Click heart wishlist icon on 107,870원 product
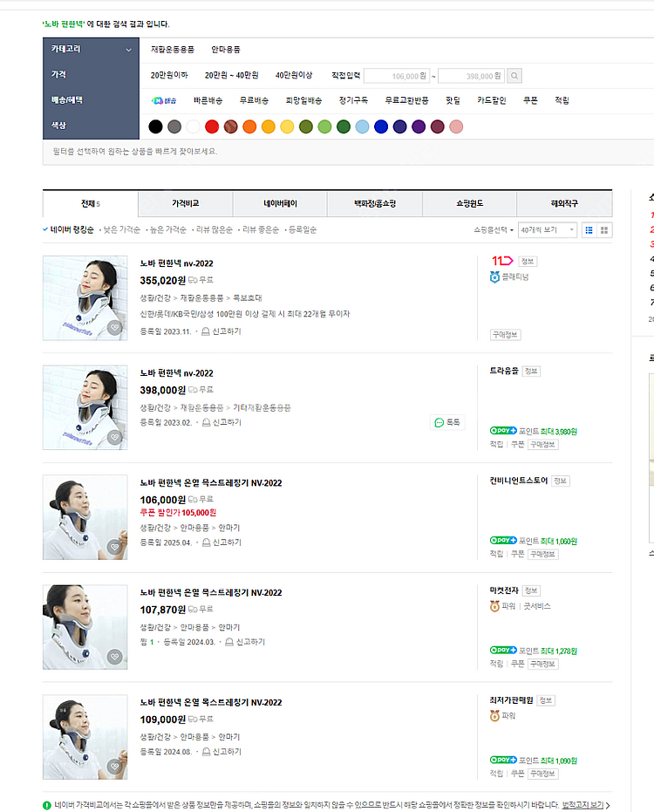Viewport: 654px width, 812px height. pos(114,657)
